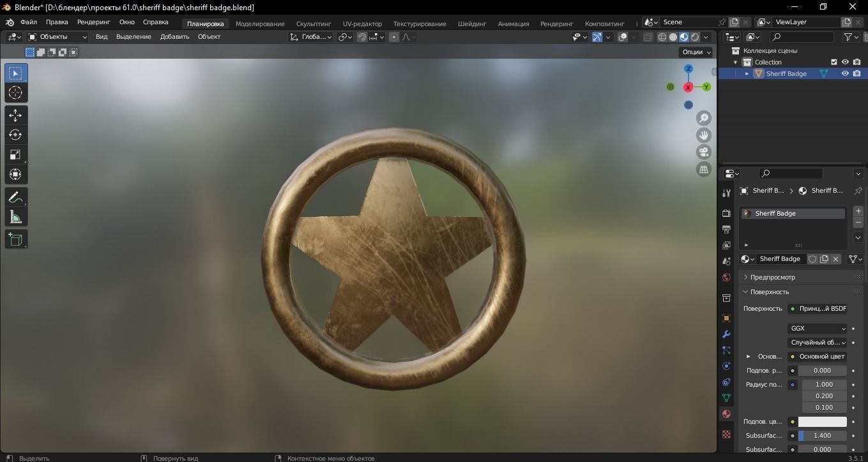The height and width of the screenshot is (462, 868).
Task: Open the Particles properties tab
Action: coord(726,350)
